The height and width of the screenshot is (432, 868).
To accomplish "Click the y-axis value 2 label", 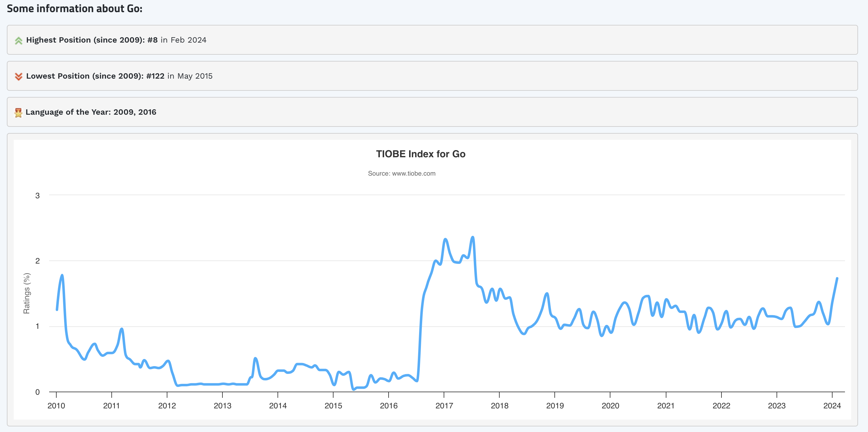I will coord(37,261).
